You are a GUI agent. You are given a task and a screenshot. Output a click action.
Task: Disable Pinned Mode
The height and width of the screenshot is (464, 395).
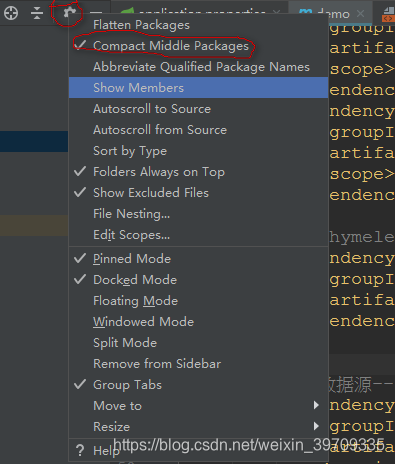198,259
